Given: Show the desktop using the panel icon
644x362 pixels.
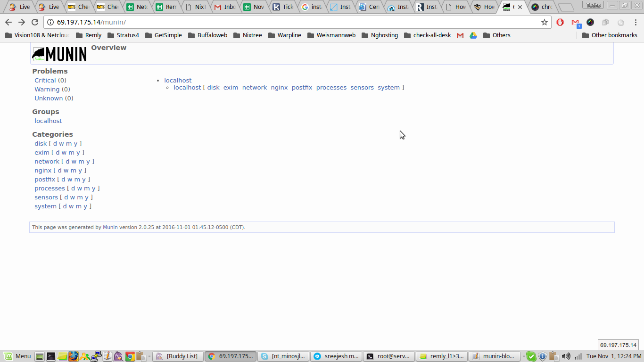Looking at the screenshot, I should tap(40, 356).
